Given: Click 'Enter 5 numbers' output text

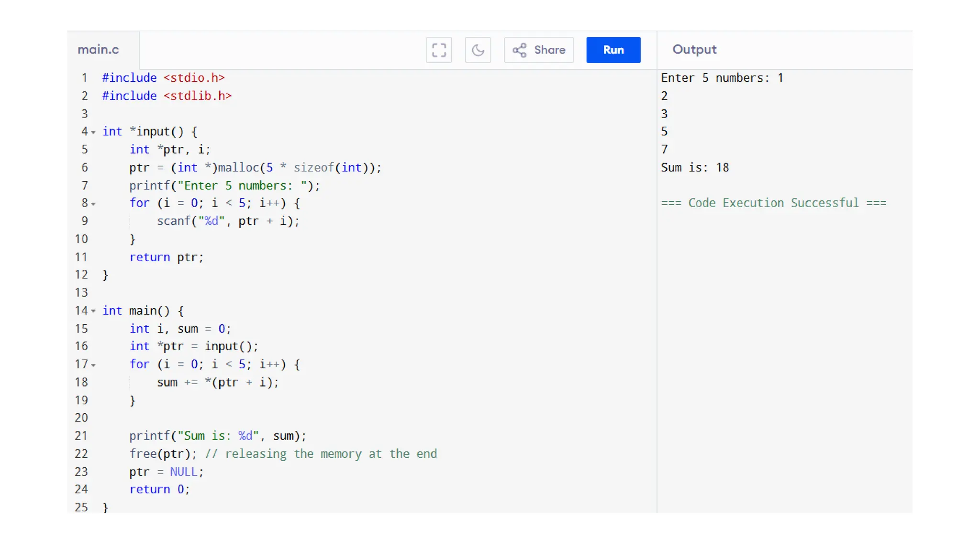Looking at the screenshot, I should pos(715,78).
